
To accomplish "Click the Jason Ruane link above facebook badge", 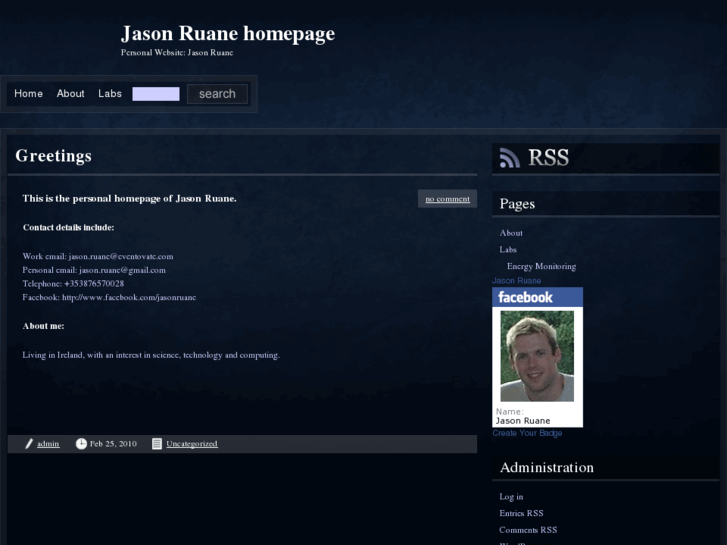I will (x=517, y=281).
